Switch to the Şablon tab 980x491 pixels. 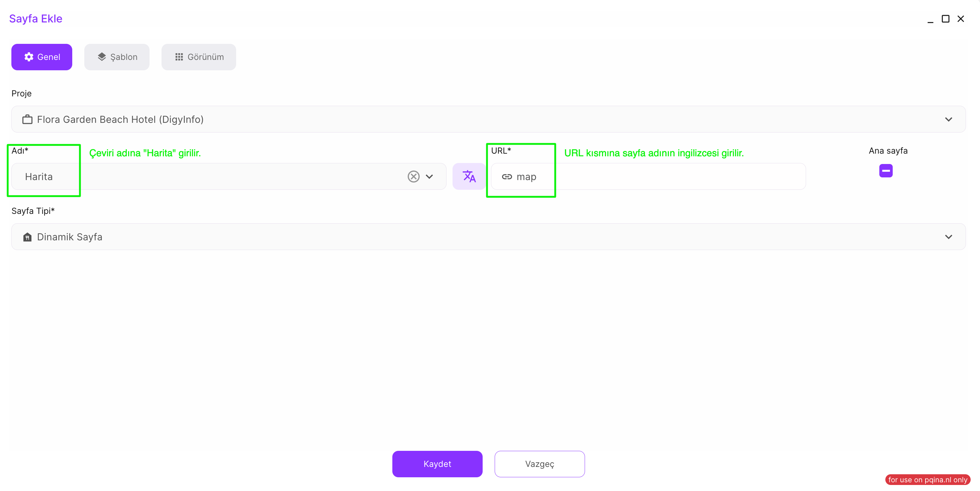coord(117,57)
